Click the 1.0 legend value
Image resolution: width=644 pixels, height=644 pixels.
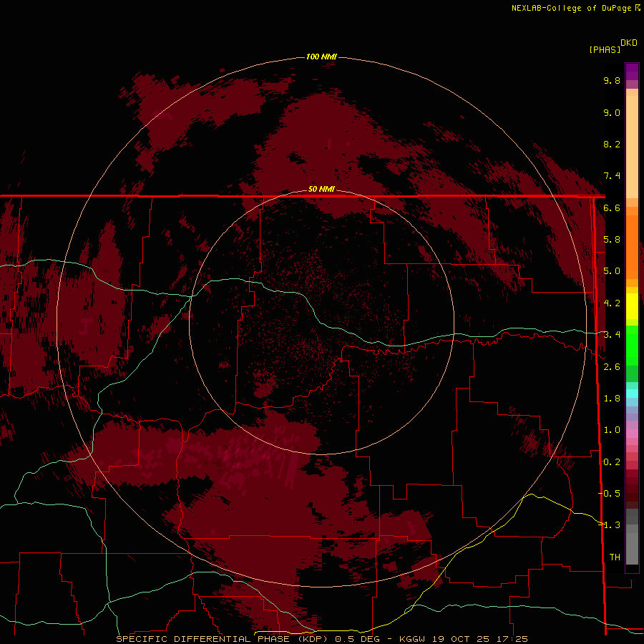[x=612, y=430]
